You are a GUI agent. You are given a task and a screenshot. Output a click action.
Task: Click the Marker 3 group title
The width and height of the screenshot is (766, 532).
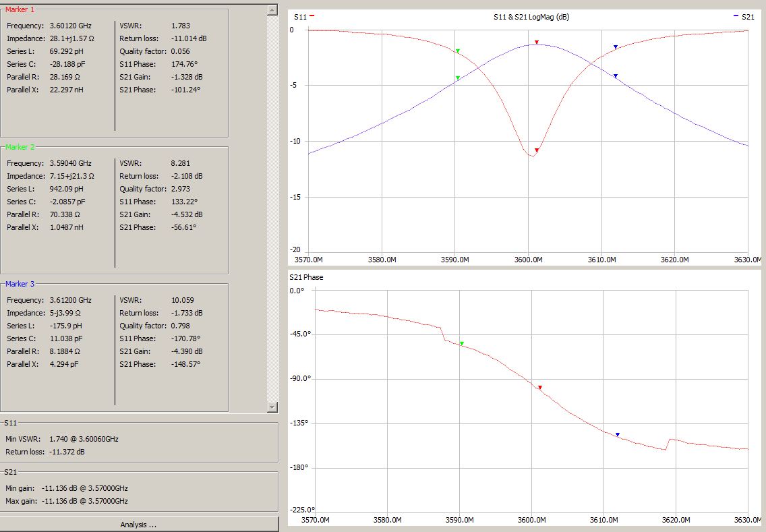(20, 284)
